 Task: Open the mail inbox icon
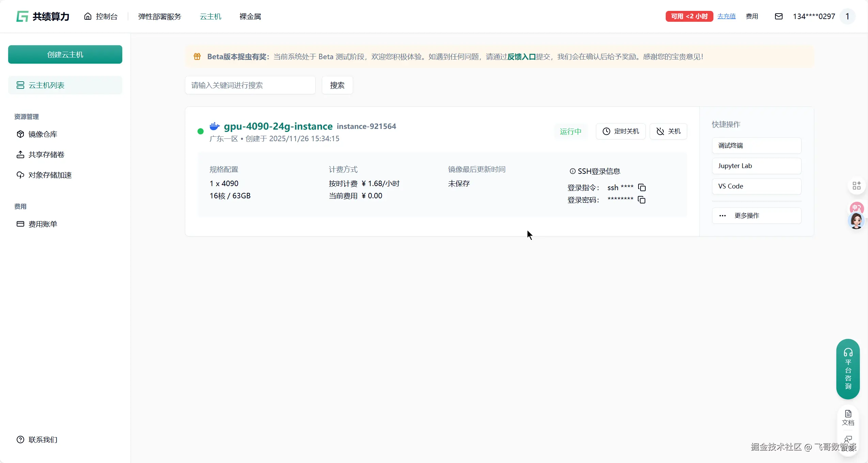pos(778,16)
